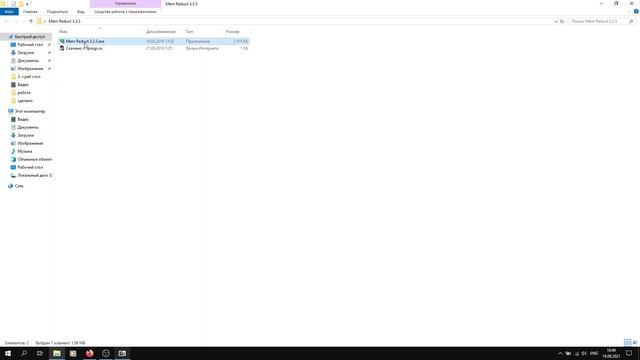The width and height of the screenshot is (640, 360).
Task: Open Рабочий стол under quick access
Action: (x=30, y=44)
